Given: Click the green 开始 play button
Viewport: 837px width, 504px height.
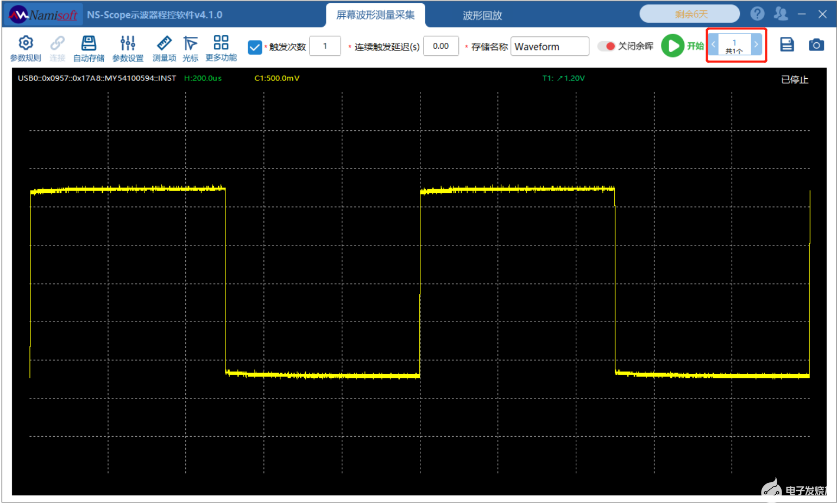Looking at the screenshot, I should coord(673,46).
